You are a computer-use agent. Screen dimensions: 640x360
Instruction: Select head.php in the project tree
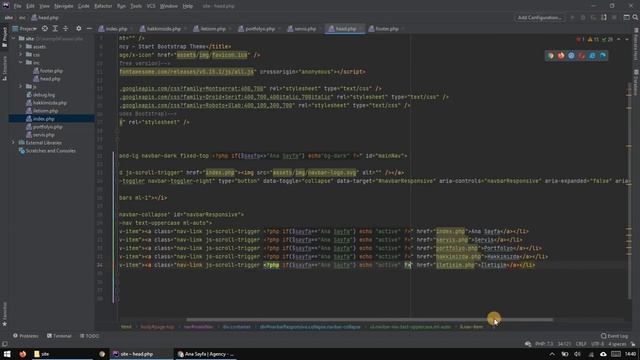(47, 79)
